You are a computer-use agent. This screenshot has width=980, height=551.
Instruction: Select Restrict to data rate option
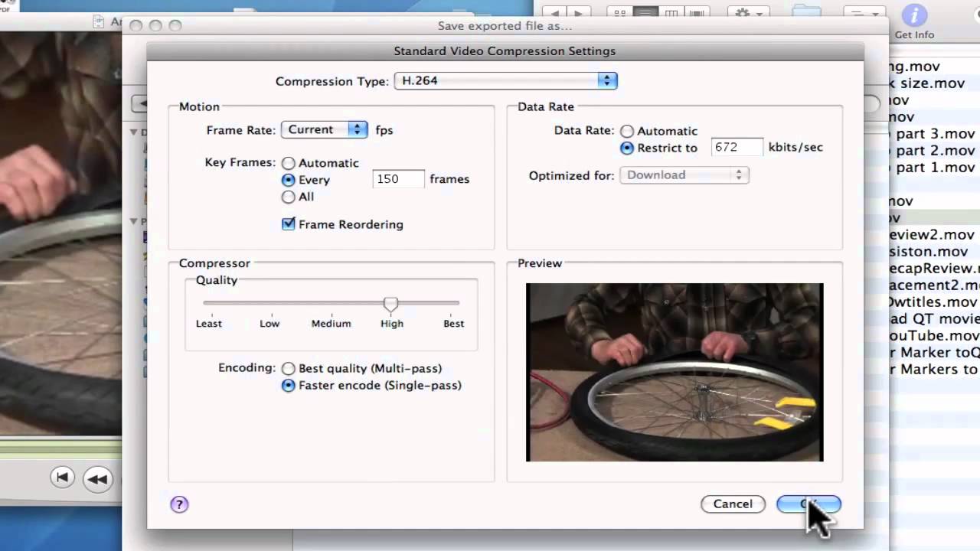pos(627,148)
